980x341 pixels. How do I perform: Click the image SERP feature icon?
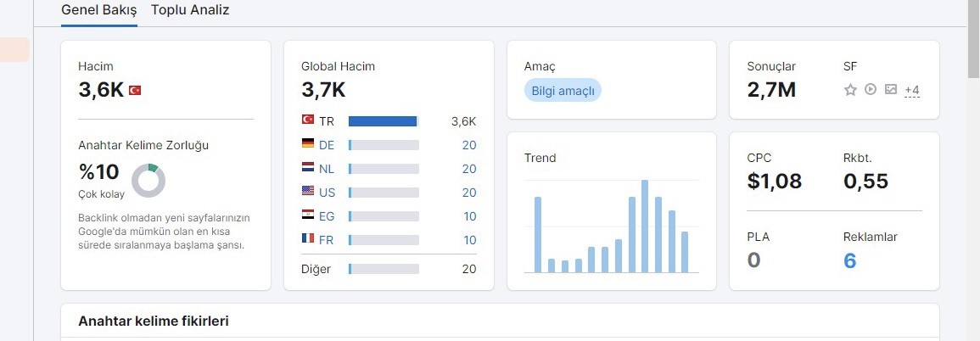[x=891, y=89]
